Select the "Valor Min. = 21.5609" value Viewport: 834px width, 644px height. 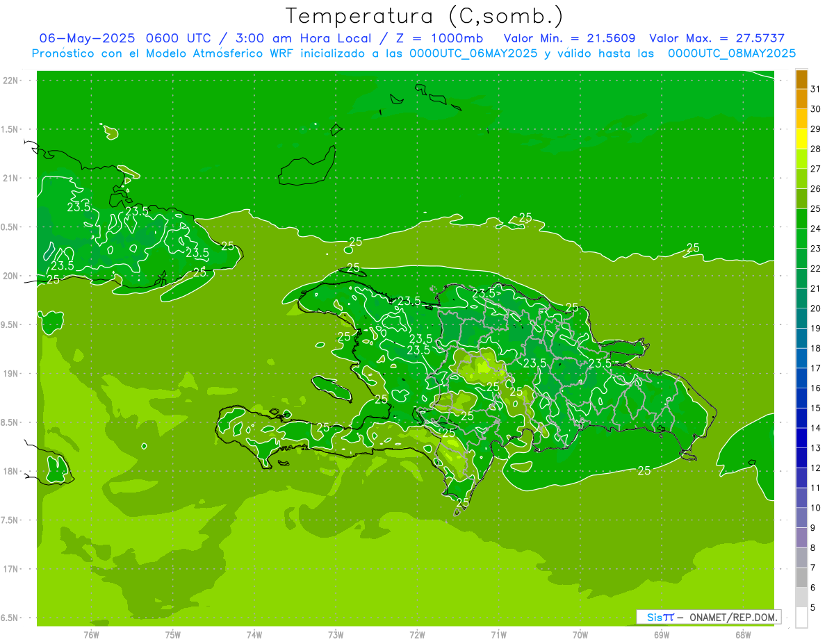tap(569, 38)
